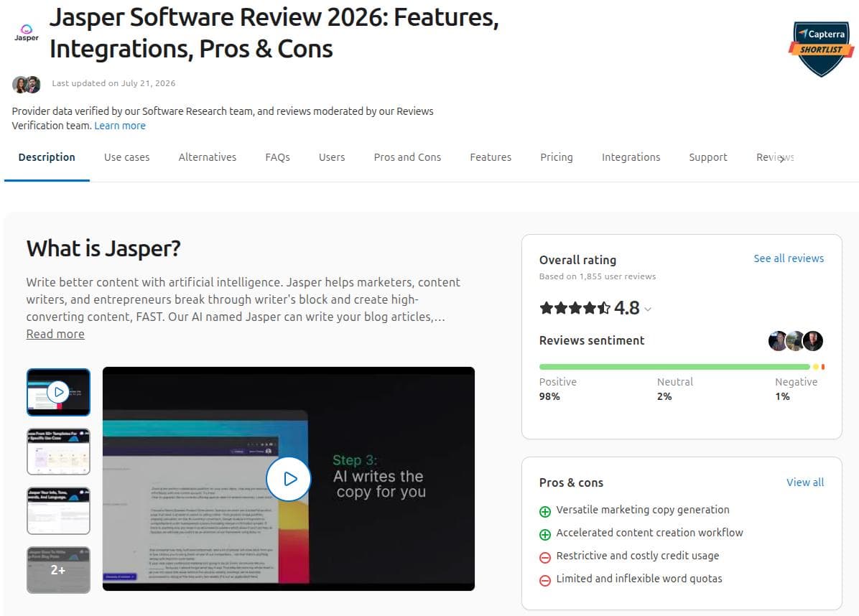Click plus icon beside Accelerated content creation workflow
859x616 pixels.
click(x=545, y=534)
